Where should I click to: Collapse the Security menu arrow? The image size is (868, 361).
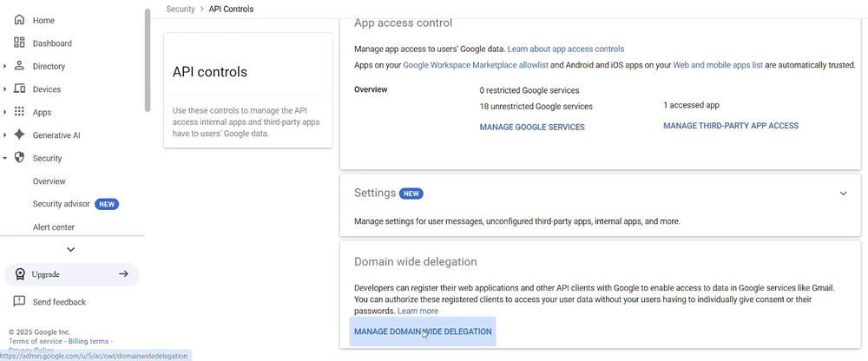(5, 158)
